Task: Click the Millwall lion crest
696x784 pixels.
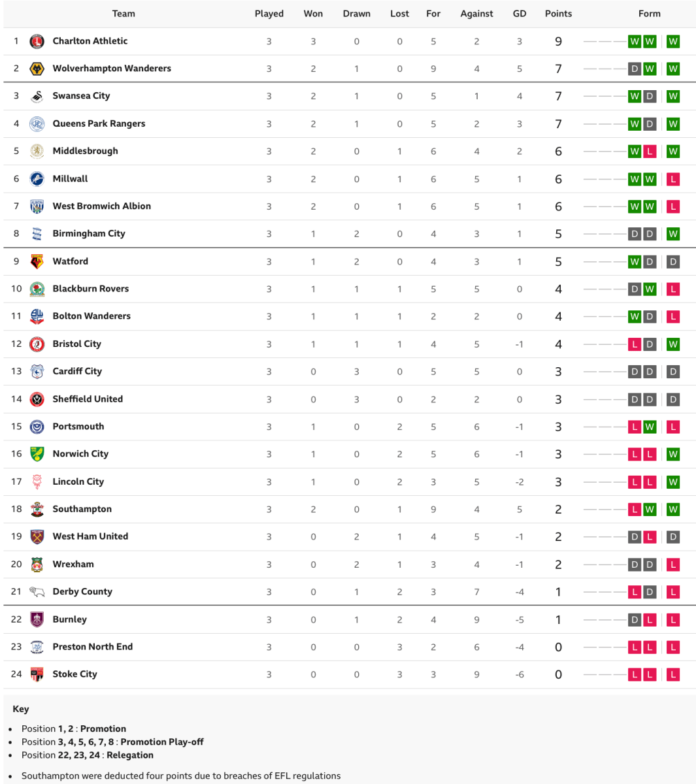Action: pyautogui.click(x=37, y=179)
